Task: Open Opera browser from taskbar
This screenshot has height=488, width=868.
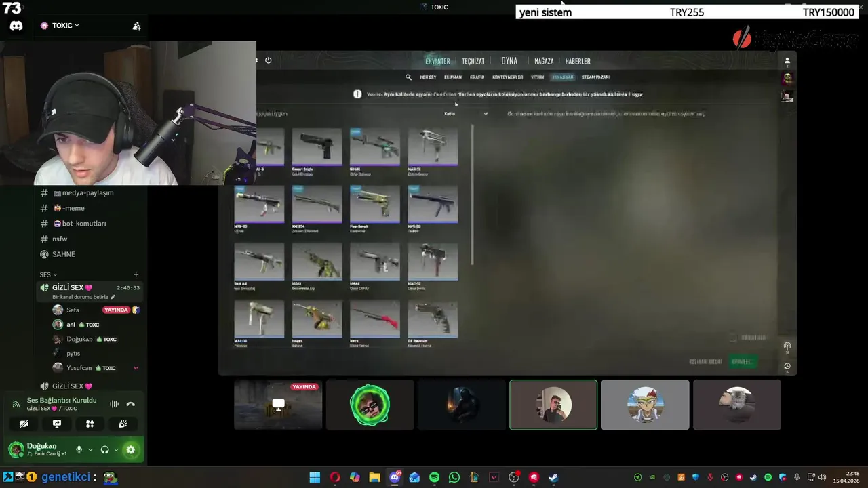Action: (335, 477)
